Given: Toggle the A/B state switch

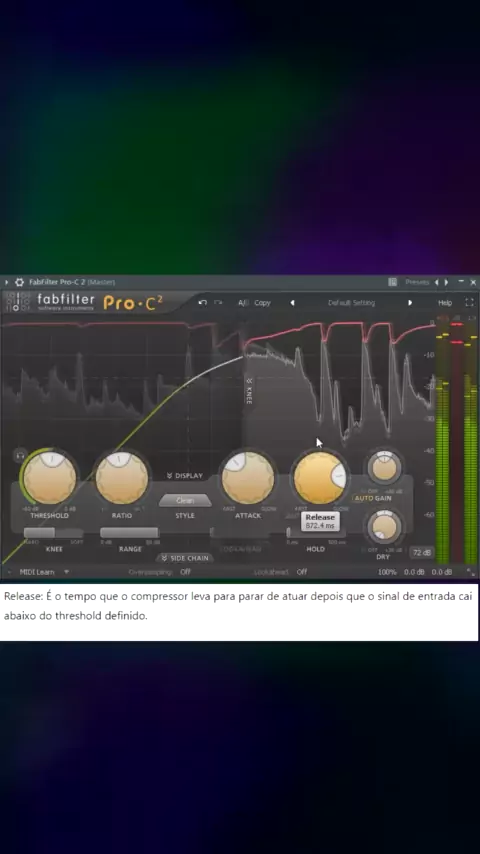Looking at the screenshot, I should tap(243, 303).
